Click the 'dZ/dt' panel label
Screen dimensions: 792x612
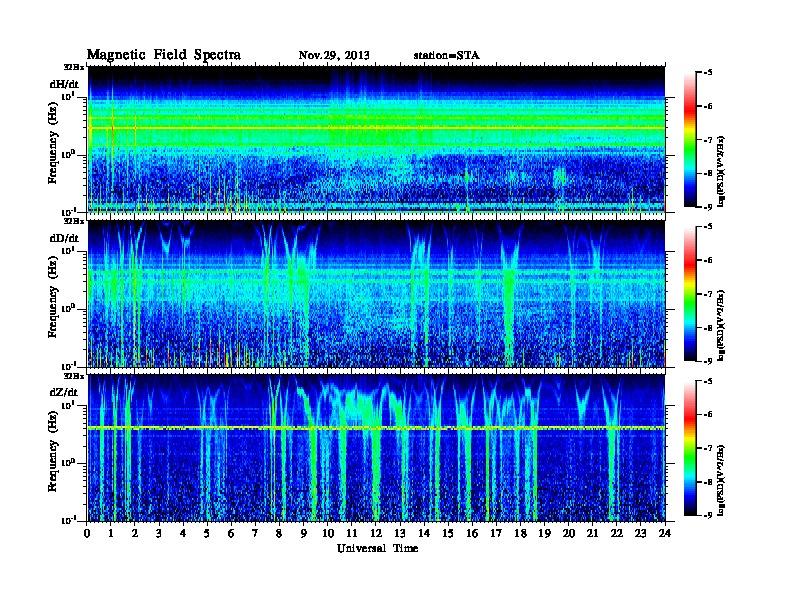(64, 392)
